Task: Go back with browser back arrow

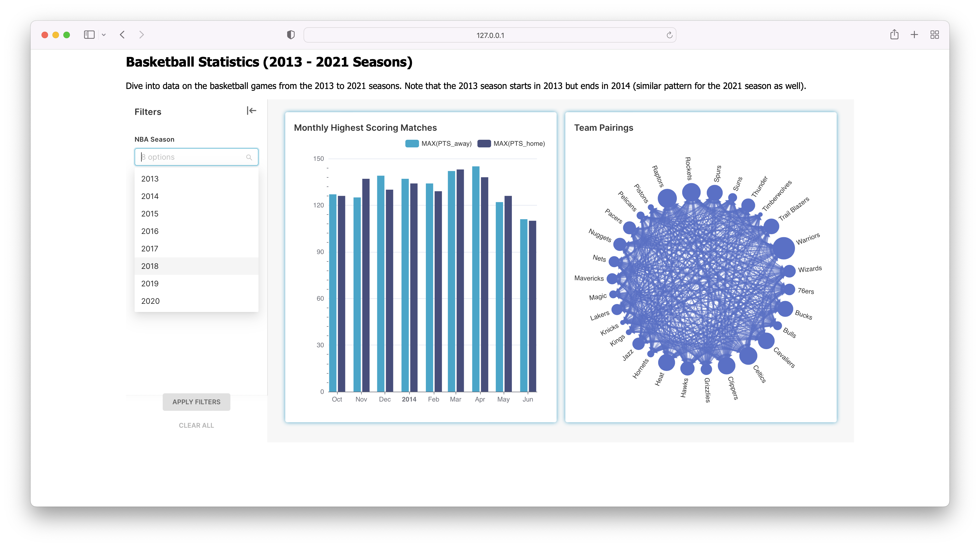Action: pos(122,35)
